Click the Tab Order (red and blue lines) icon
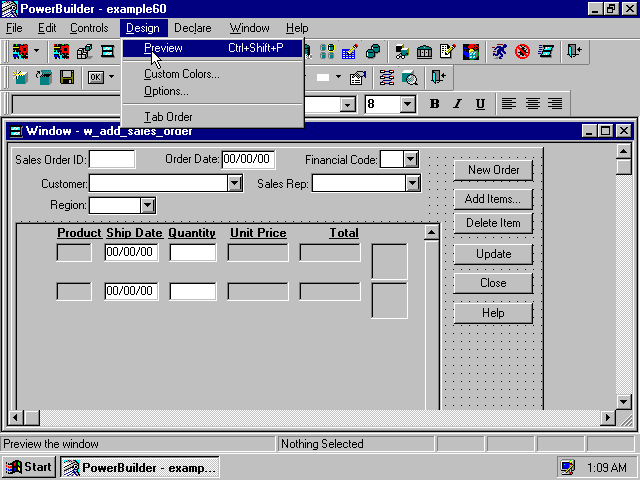 [x=387, y=77]
